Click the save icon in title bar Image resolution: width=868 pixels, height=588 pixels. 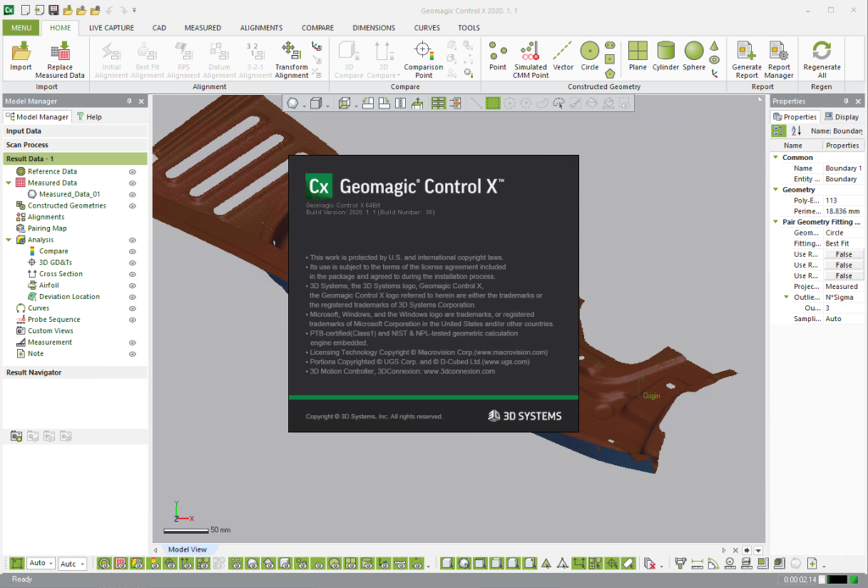[x=53, y=10]
